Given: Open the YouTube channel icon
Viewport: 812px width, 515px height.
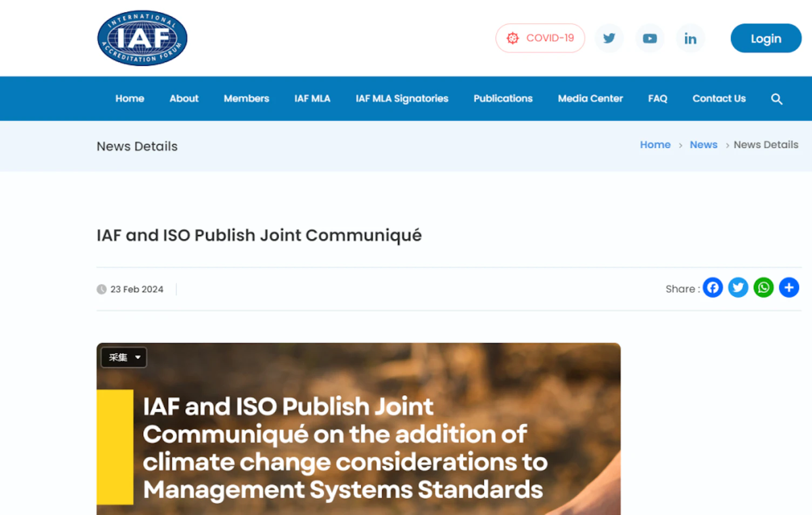Looking at the screenshot, I should click(x=649, y=38).
